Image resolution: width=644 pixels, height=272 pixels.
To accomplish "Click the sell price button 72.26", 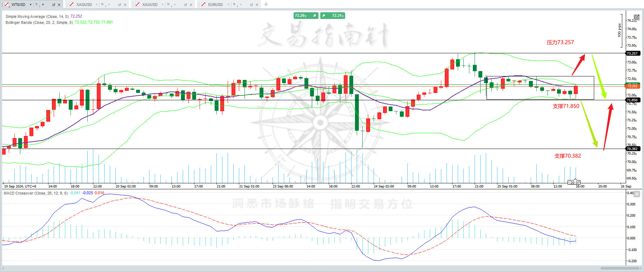I will (306, 15).
